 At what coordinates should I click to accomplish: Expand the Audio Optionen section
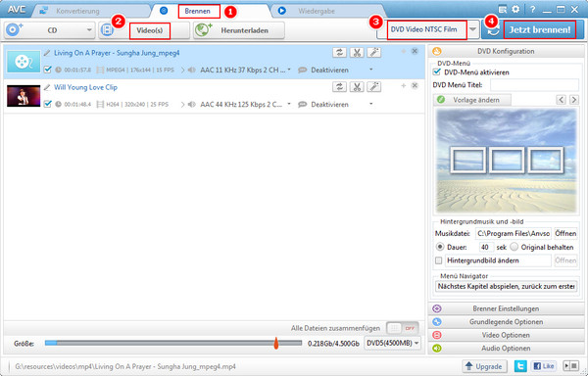tap(506, 348)
